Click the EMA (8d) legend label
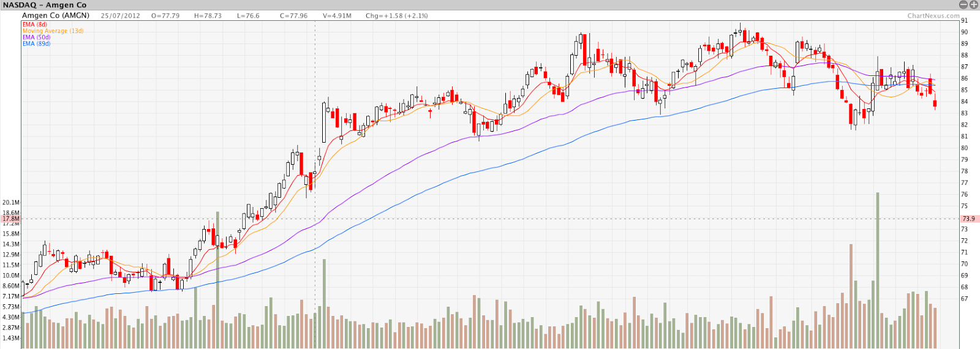 [x=34, y=24]
